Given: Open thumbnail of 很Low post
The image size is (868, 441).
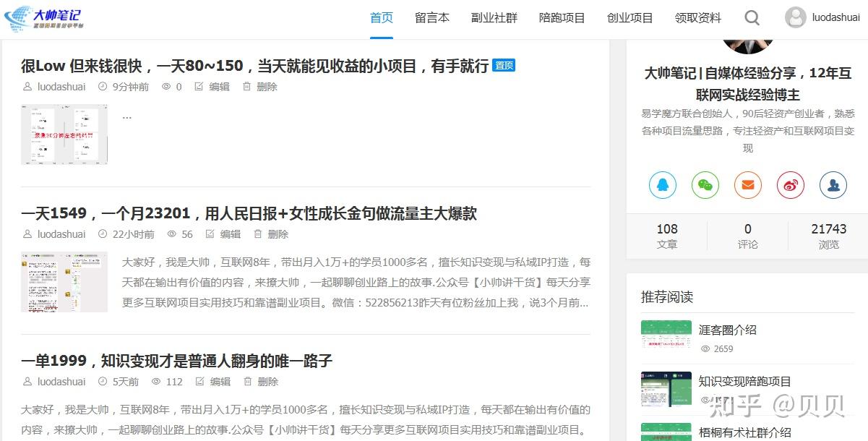Looking at the screenshot, I should coord(64,134).
